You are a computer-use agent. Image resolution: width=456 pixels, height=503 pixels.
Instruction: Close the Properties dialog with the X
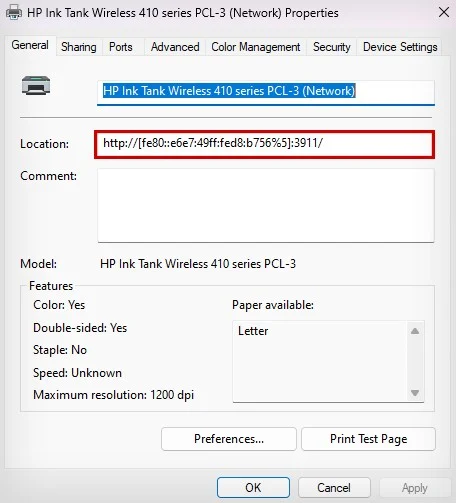(444, 13)
